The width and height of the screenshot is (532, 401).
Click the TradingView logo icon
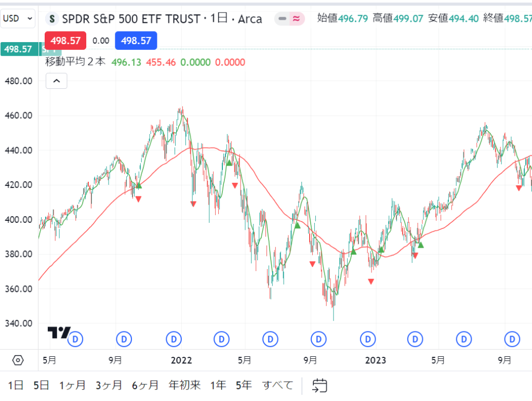[x=58, y=332]
